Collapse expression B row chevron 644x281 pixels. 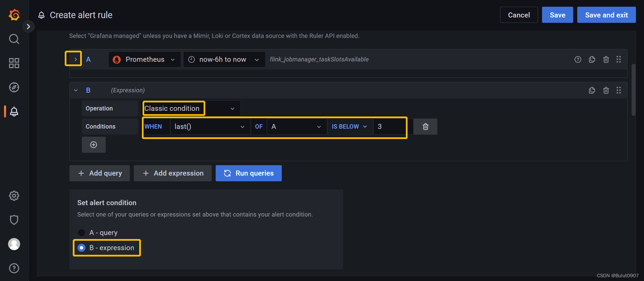coord(76,90)
